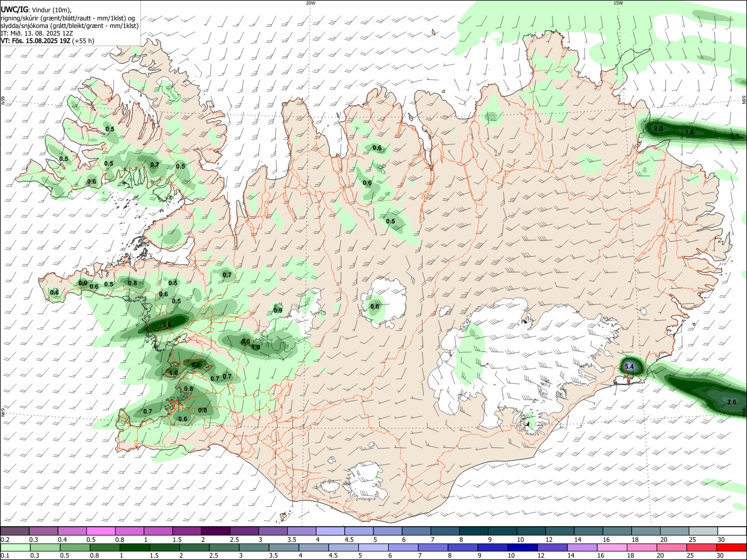Click the "1.8" precipitation value offshore northeast

coord(689,132)
